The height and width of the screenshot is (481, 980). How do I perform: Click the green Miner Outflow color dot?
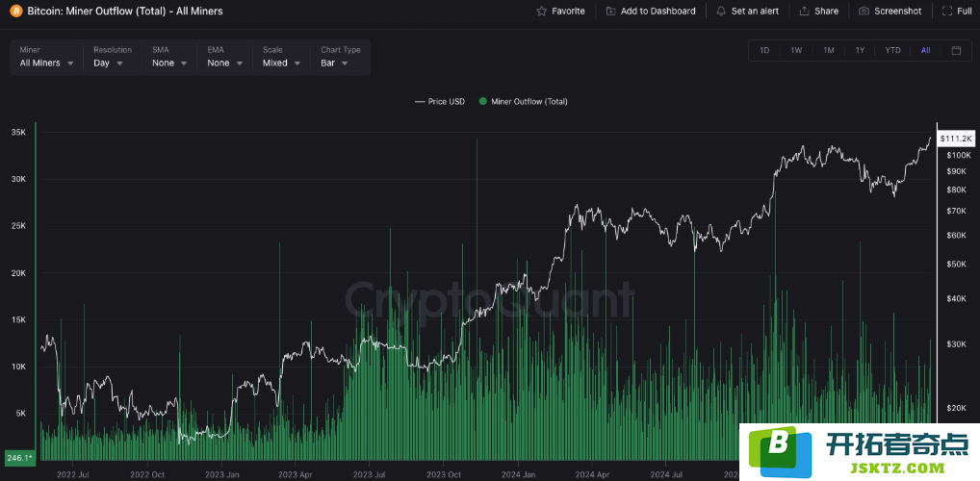(x=482, y=101)
